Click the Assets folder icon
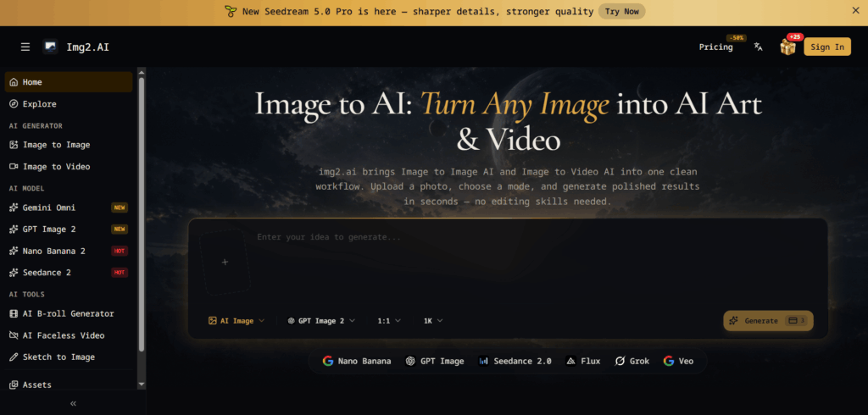 coord(14,385)
